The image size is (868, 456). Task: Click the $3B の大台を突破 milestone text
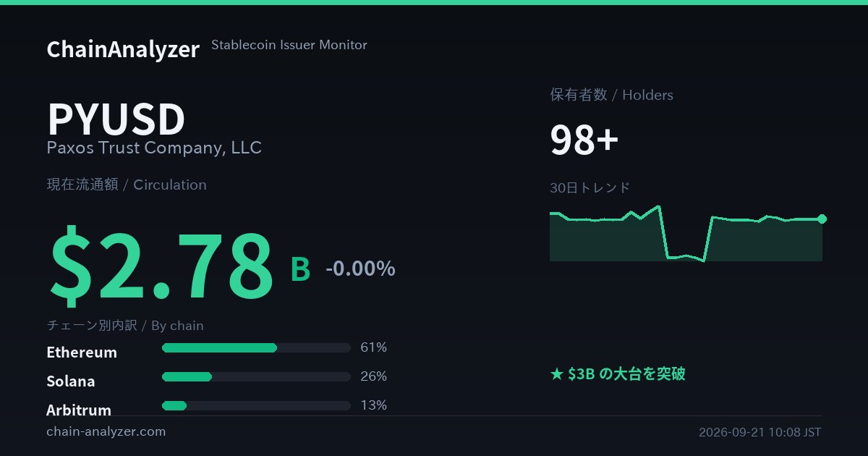click(626, 374)
